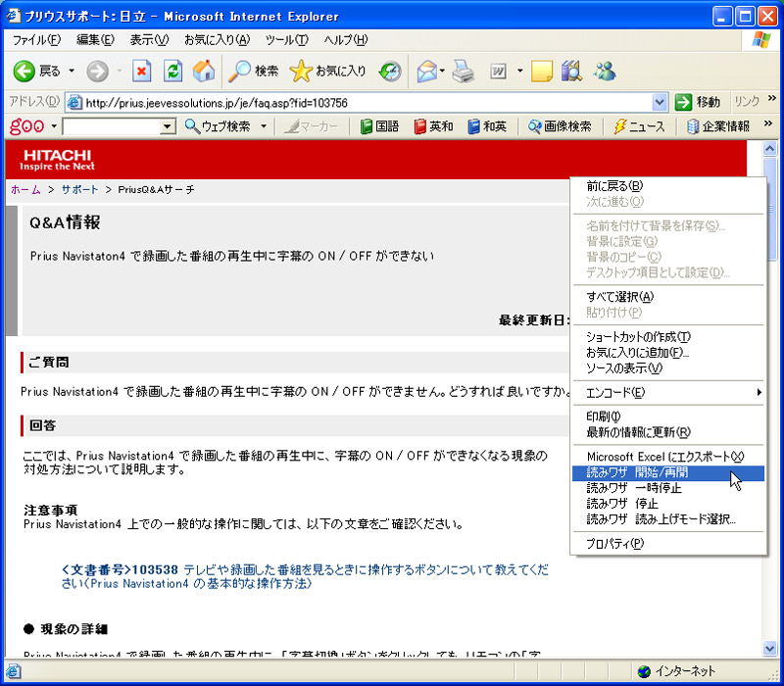Open the goo logo dropdown arrow
Screen dimensions: 784x686
click(x=53, y=126)
